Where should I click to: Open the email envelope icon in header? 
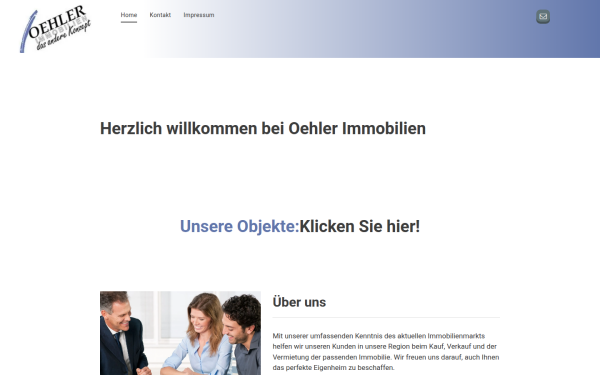tap(543, 16)
